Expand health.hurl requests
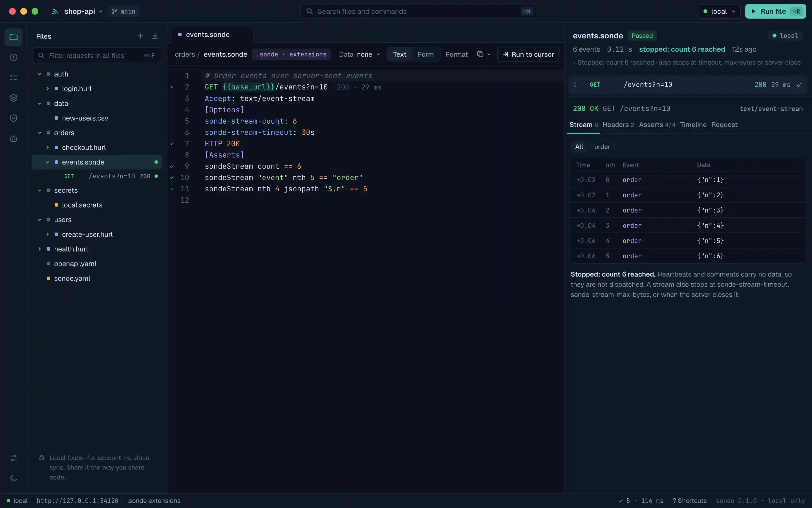Screen dimensions: 812x508 click(39, 249)
